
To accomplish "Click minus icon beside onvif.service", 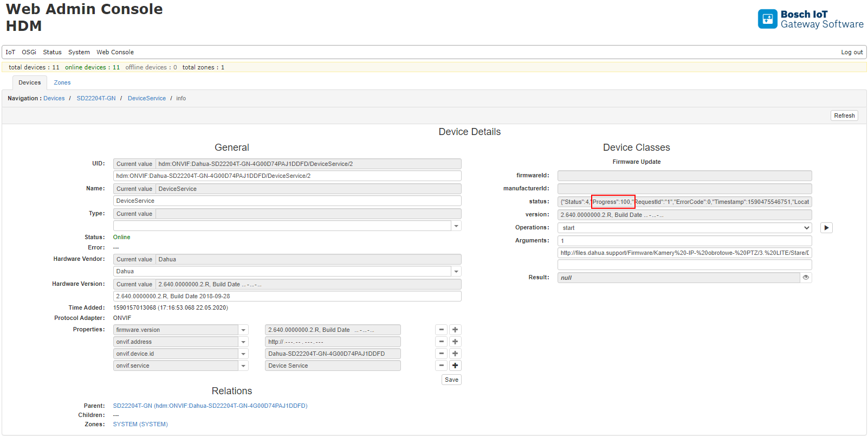I will (442, 366).
